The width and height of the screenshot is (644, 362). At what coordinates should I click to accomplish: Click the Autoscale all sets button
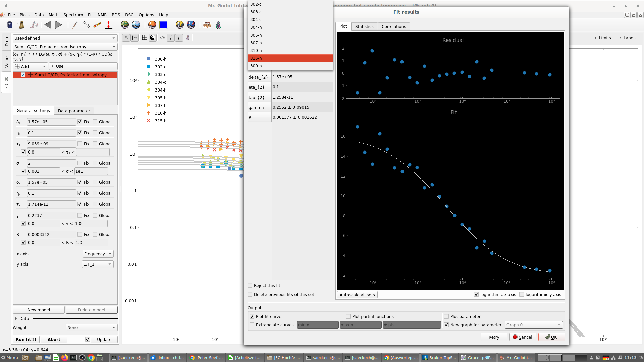[x=357, y=295]
